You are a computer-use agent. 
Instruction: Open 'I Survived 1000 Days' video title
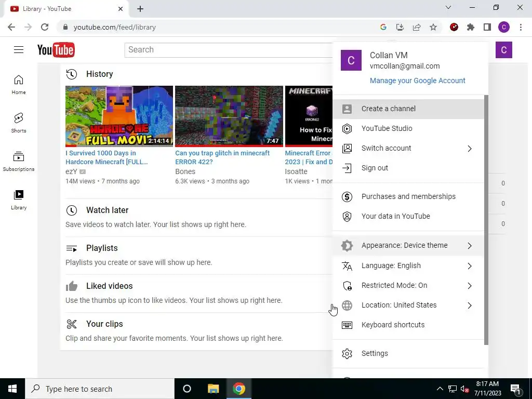tap(107, 157)
